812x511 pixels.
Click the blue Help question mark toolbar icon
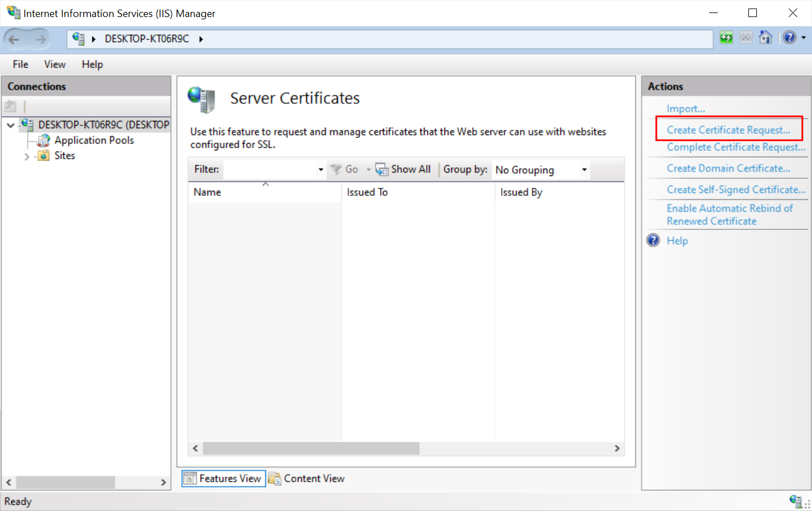[x=789, y=38]
